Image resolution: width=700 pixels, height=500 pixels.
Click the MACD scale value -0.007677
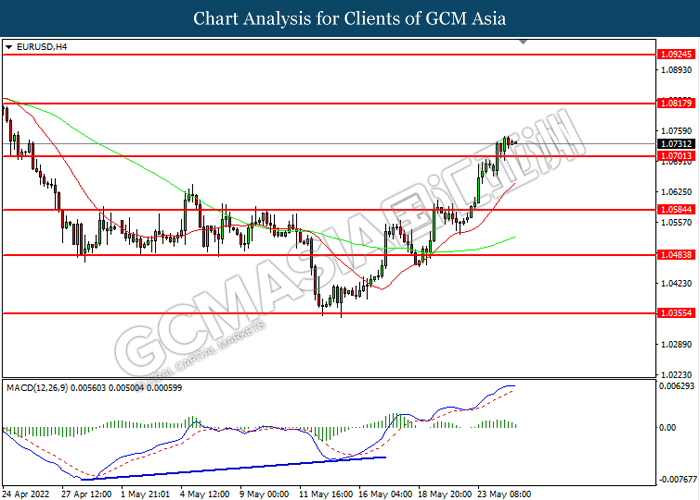[x=676, y=479]
